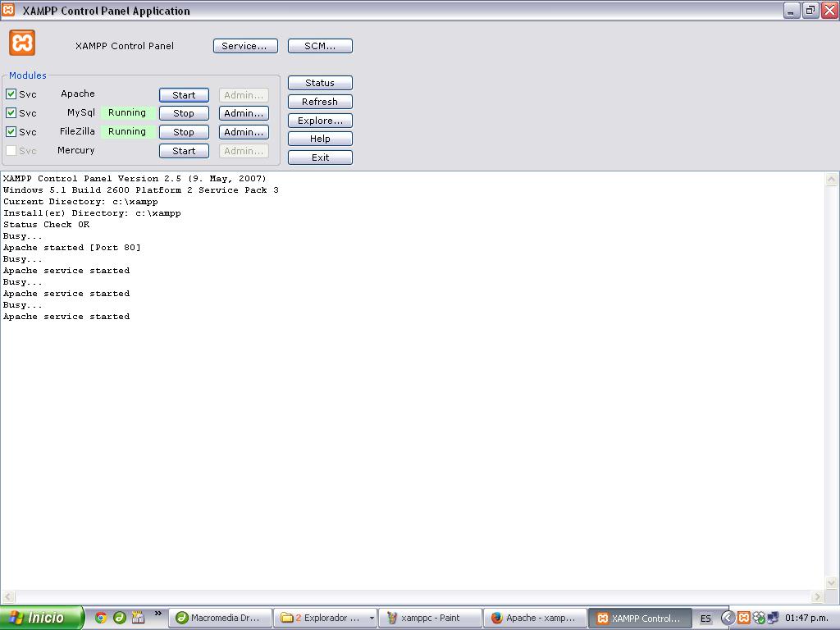Click the XAMPP logo icon in the header

pyautogui.click(x=22, y=43)
